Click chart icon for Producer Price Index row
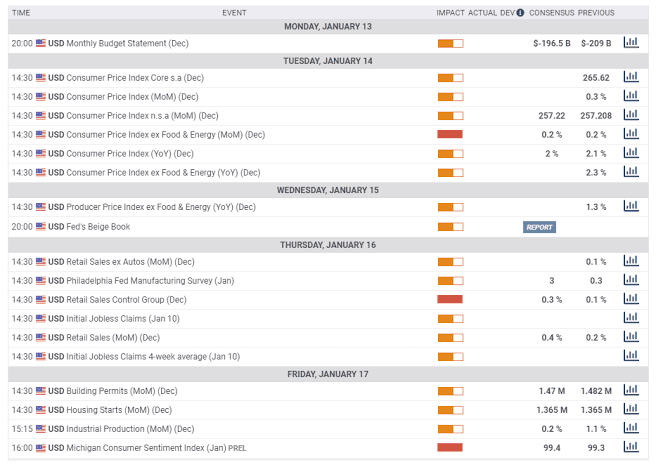The image size is (656, 467). pyautogui.click(x=631, y=207)
